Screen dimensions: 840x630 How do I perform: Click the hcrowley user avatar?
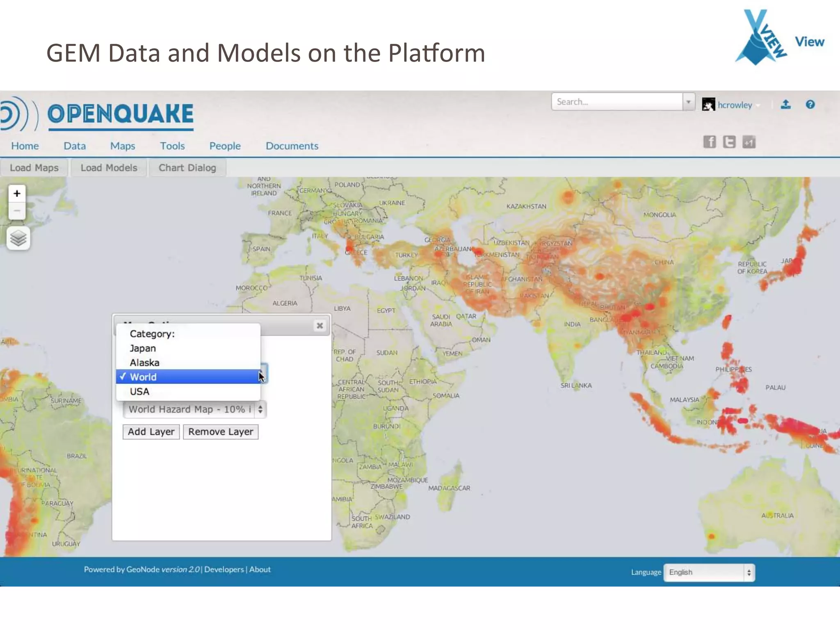[x=708, y=105]
